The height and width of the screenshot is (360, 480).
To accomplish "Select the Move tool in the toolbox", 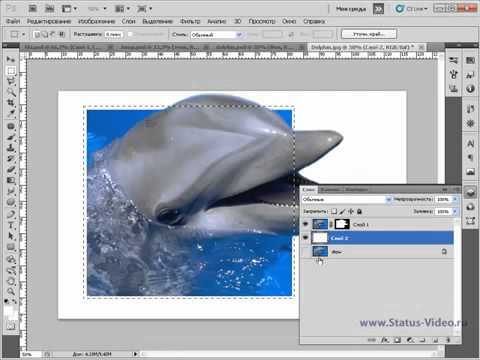I will (x=11, y=59).
